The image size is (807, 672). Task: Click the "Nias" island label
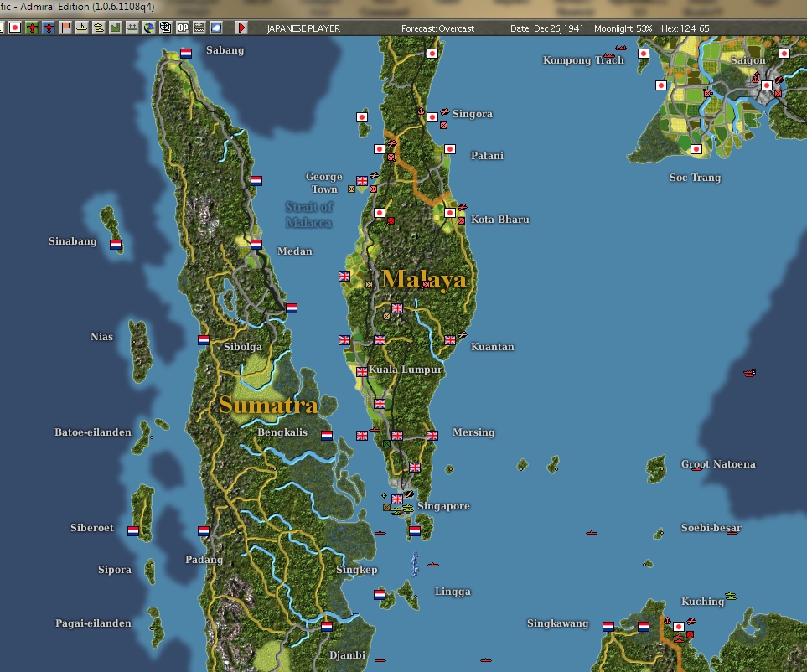click(102, 337)
